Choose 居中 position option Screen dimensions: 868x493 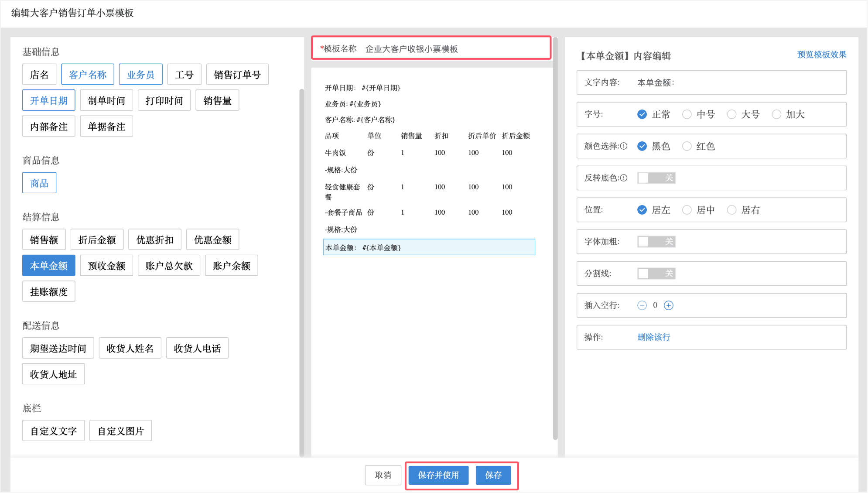pyautogui.click(x=687, y=210)
